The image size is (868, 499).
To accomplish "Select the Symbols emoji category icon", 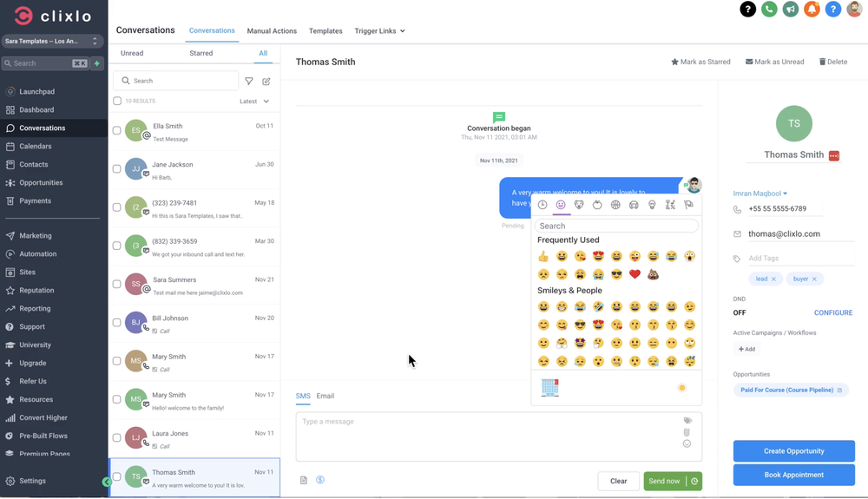I will click(670, 205).
